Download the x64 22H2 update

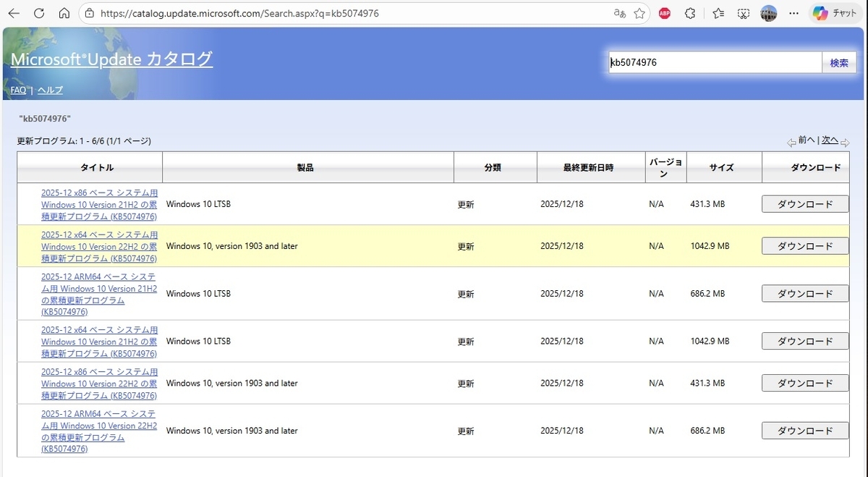click(x=805, y=246)
